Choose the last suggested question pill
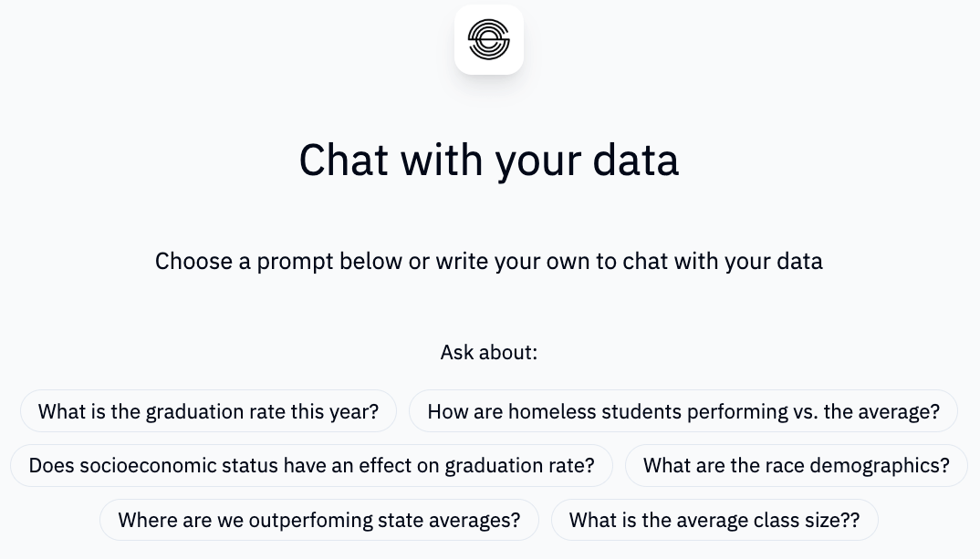The width and height of the screenshot is (980, 559). pos(714,520)
